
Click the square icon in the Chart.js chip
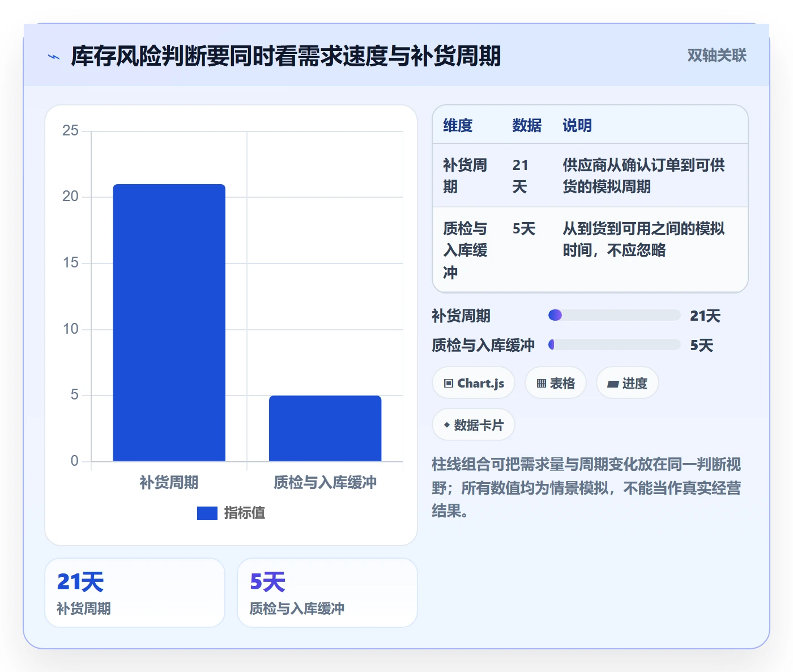[x=449, y=384]
